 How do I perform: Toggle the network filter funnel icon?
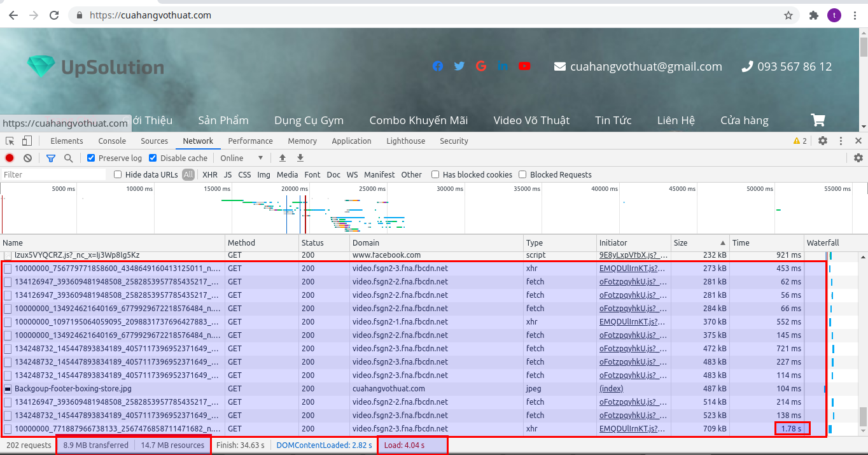(x=51, y=158)
